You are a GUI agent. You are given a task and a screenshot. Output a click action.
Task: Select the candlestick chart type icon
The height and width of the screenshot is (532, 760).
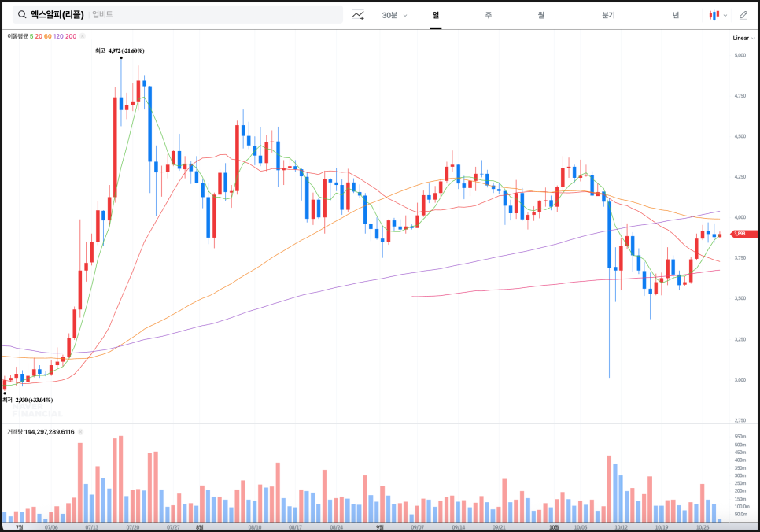(714, 15)
